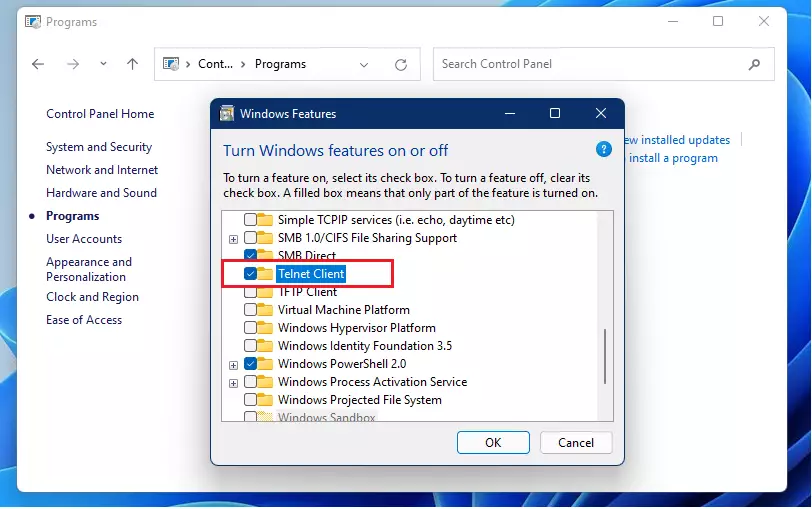Open Control Panel Home link
The image size is (812, 509).
pos(100,114)
